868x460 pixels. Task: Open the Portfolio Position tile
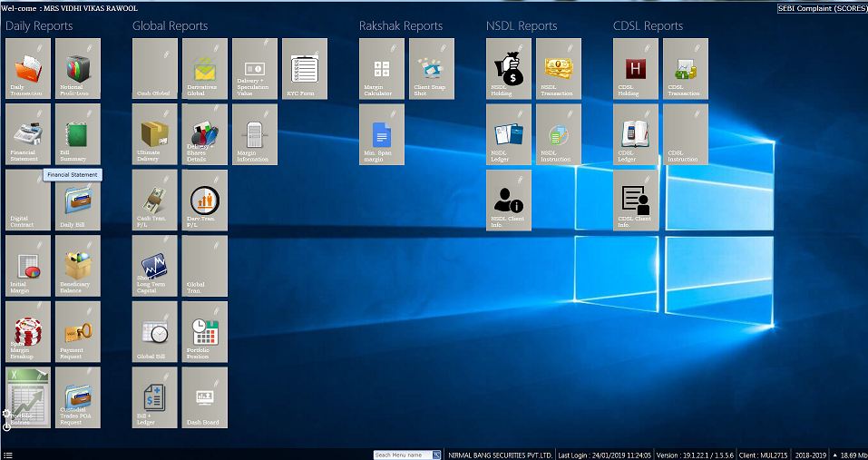[205, 331]
